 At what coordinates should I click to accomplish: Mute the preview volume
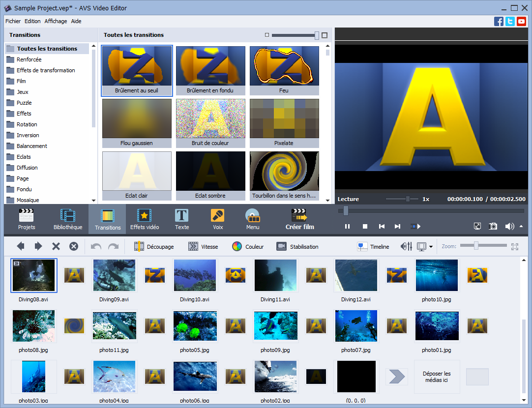tap(509, 226)
